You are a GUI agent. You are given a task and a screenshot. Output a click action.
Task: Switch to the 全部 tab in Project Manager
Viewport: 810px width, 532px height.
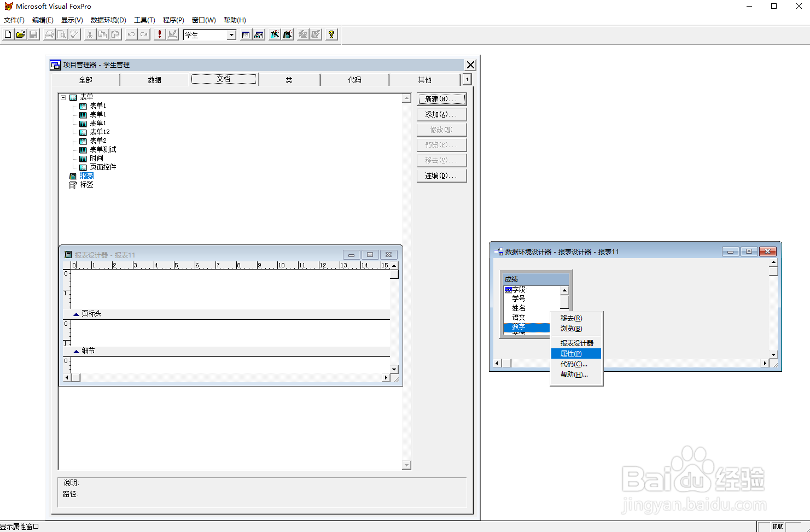coord(86,80)
